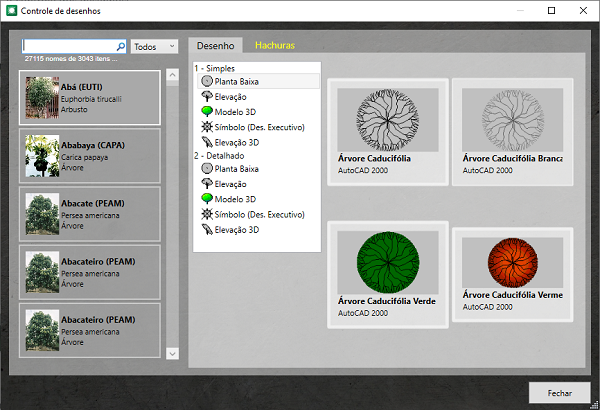Select Árvore Caducifólia Verde thumbnail
The width and height of the screenshot is (600, 410).
tap(387, 272)
